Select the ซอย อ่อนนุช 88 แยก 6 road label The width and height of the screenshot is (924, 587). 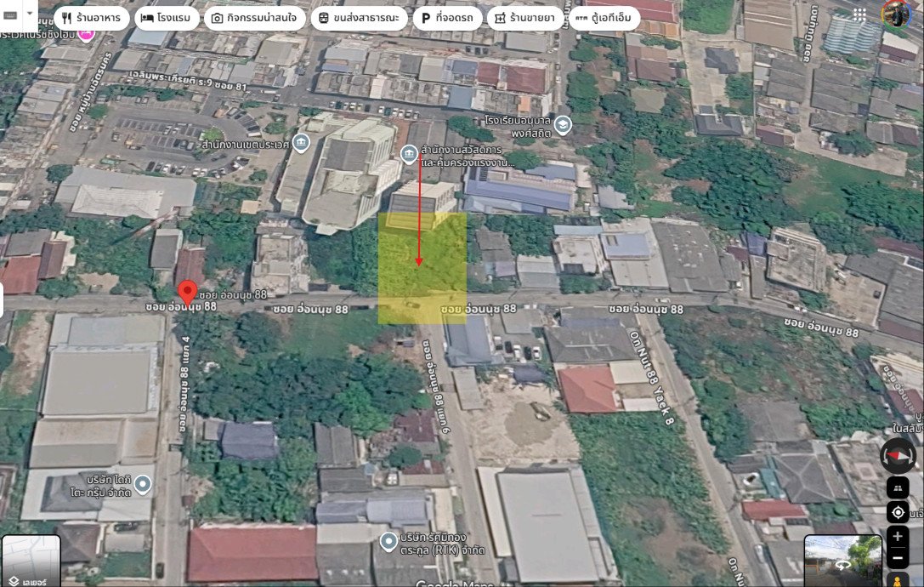pyautogui.click(x=437, y=386)
